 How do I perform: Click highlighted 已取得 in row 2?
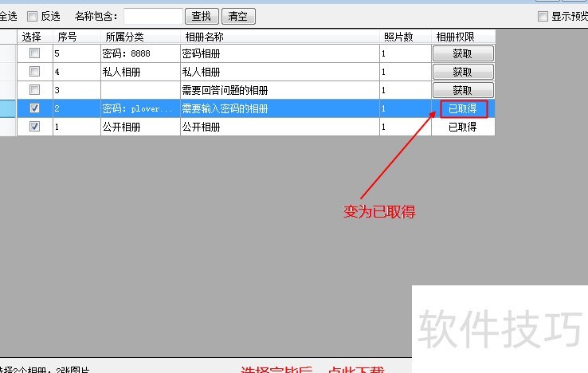[x=463, y=108]
